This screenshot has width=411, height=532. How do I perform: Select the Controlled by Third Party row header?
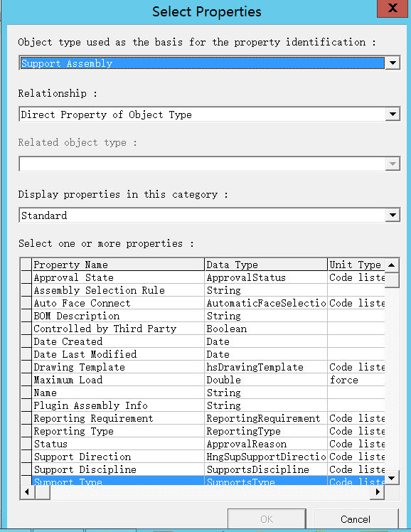(26, 329)
